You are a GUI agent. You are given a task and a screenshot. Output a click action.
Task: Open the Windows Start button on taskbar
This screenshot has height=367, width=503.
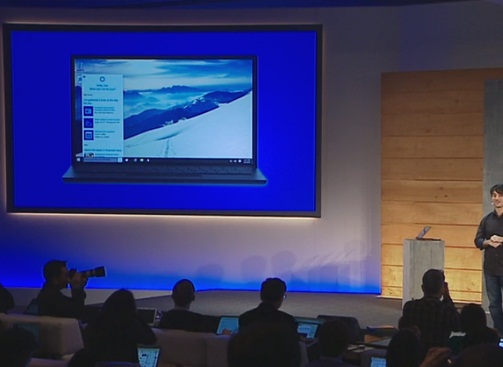pyautogui.click(x=78, y=160)
